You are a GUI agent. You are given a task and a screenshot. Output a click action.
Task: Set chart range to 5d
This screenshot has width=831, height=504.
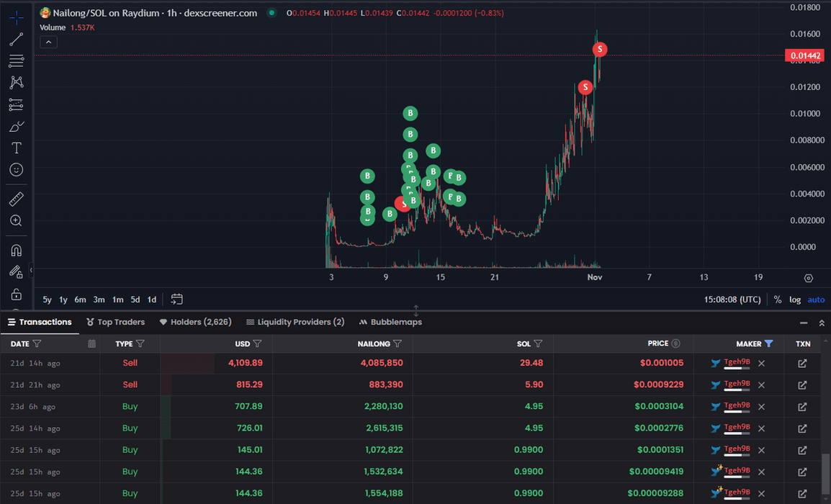135,300
